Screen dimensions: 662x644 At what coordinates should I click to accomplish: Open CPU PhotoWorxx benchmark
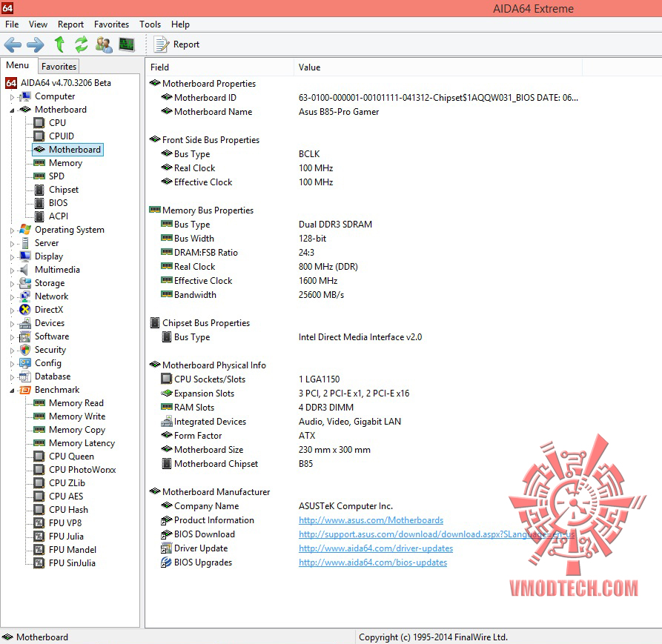pos(82,470)
